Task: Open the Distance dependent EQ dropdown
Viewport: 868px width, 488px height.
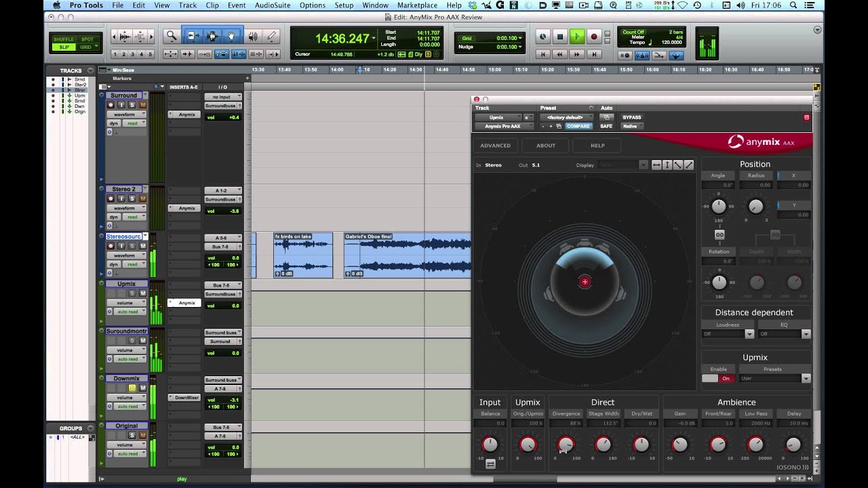Action: pos(785,334)
